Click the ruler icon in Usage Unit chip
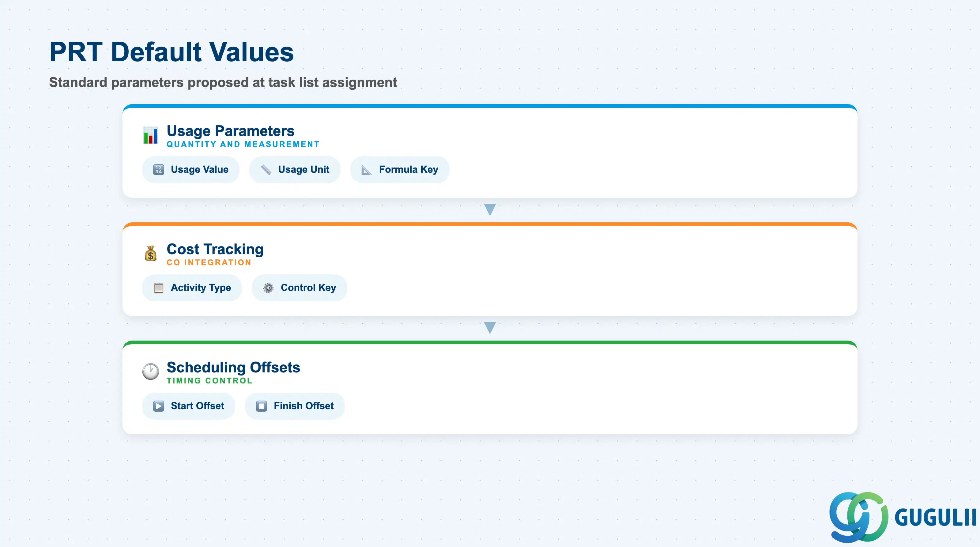 coord(266,170)
